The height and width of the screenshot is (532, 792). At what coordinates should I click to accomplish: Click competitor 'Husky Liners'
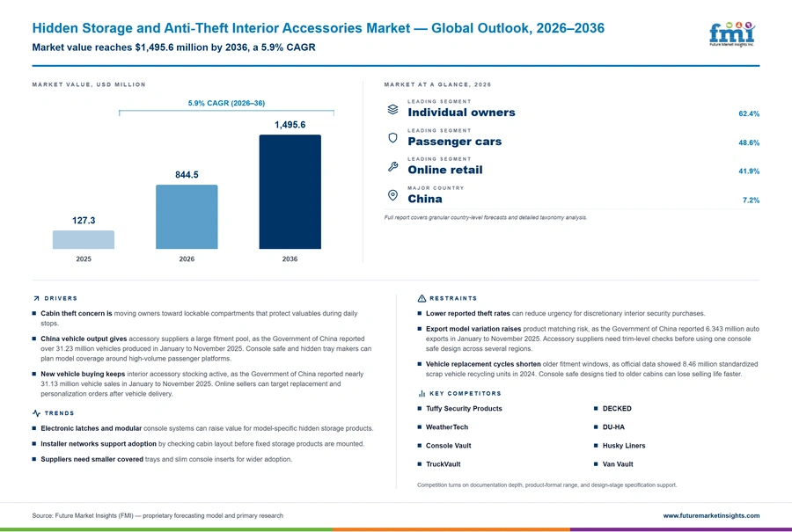tap(624, 446)
